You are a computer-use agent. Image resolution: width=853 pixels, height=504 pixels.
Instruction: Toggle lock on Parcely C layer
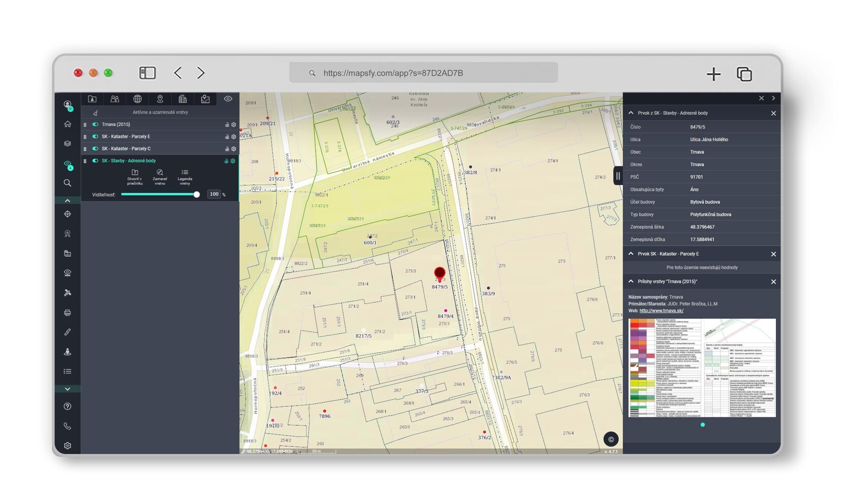[x=227, y=149]
